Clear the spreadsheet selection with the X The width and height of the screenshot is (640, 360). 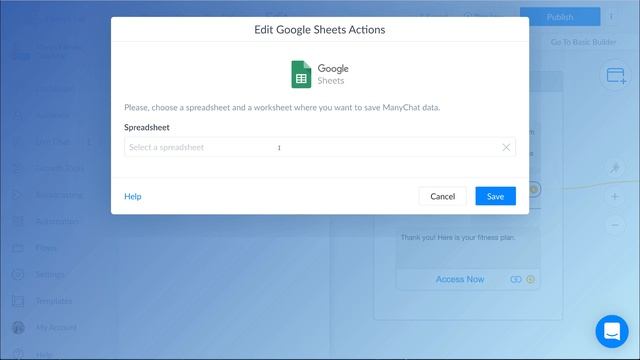(x=506, y=147)
